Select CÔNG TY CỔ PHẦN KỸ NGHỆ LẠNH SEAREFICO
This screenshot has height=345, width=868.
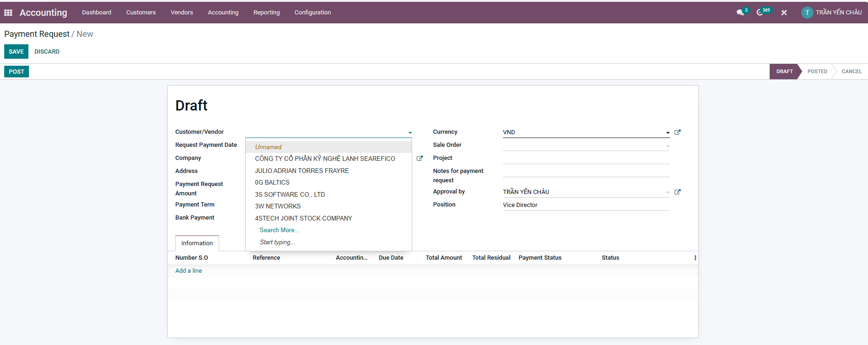coord(329,159)
